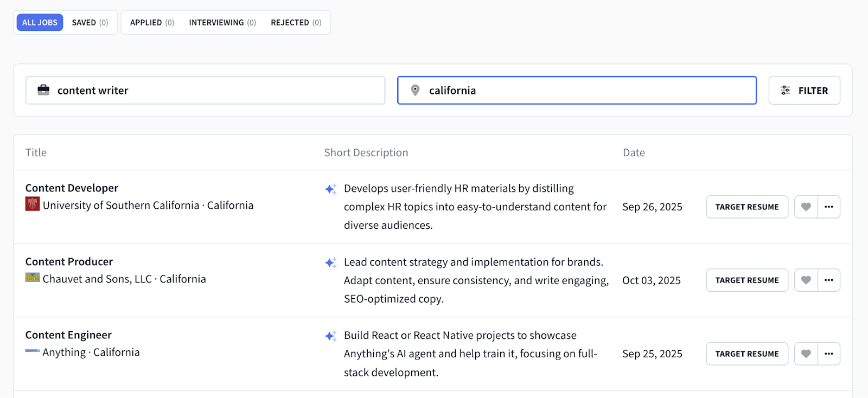Click the Sep 26, 2025 date
The height and width of the screenshot is (398, 868).
(652, 207)
